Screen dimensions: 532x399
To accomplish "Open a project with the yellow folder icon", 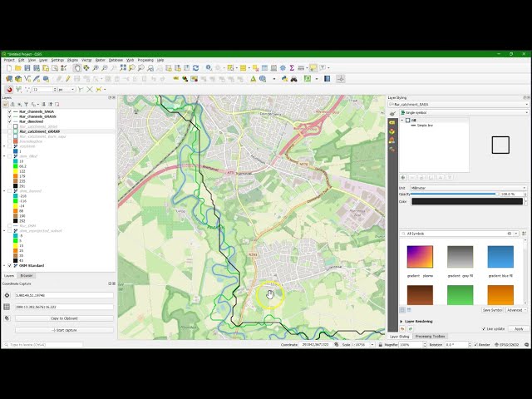I will 18,68.
